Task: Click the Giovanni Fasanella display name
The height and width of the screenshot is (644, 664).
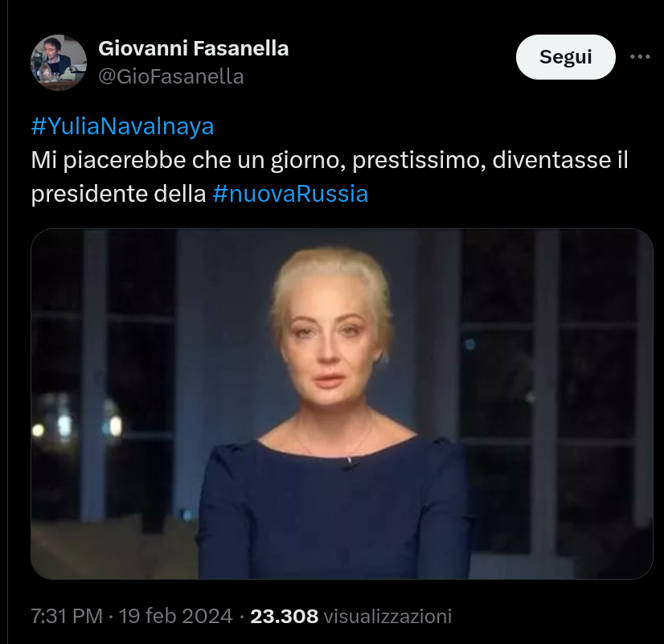Action: tap(193, 48)
